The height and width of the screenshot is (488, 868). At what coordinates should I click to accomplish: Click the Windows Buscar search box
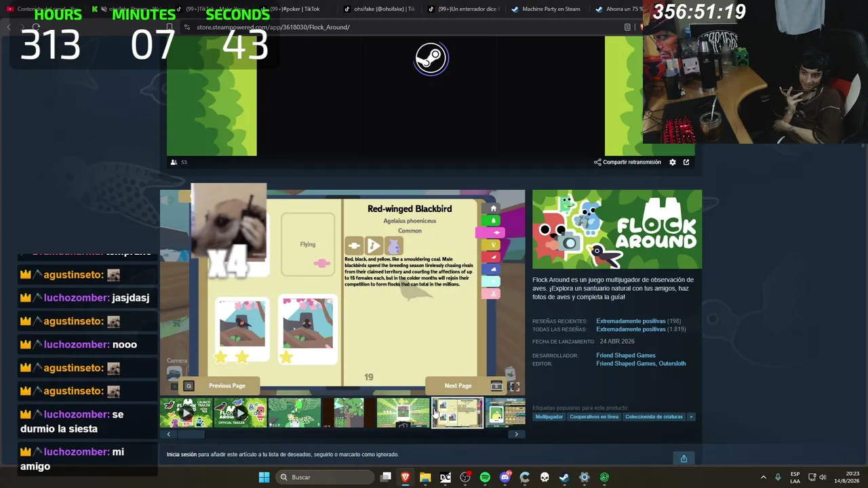coord(325,477)
